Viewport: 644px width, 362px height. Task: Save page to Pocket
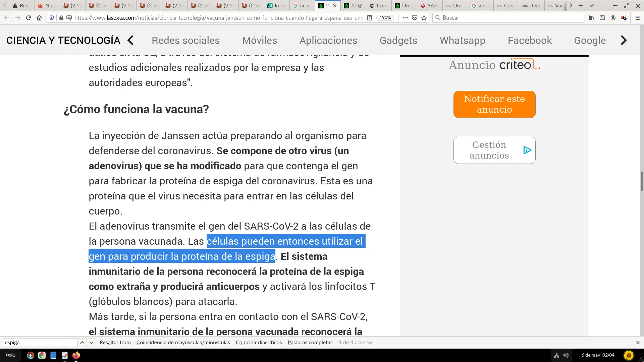click(415, 18)
